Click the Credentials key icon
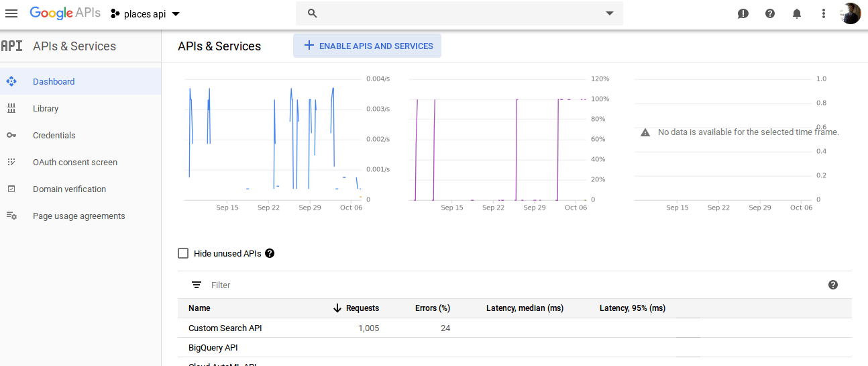The image size is (868, 366). [x=11, y=135]
